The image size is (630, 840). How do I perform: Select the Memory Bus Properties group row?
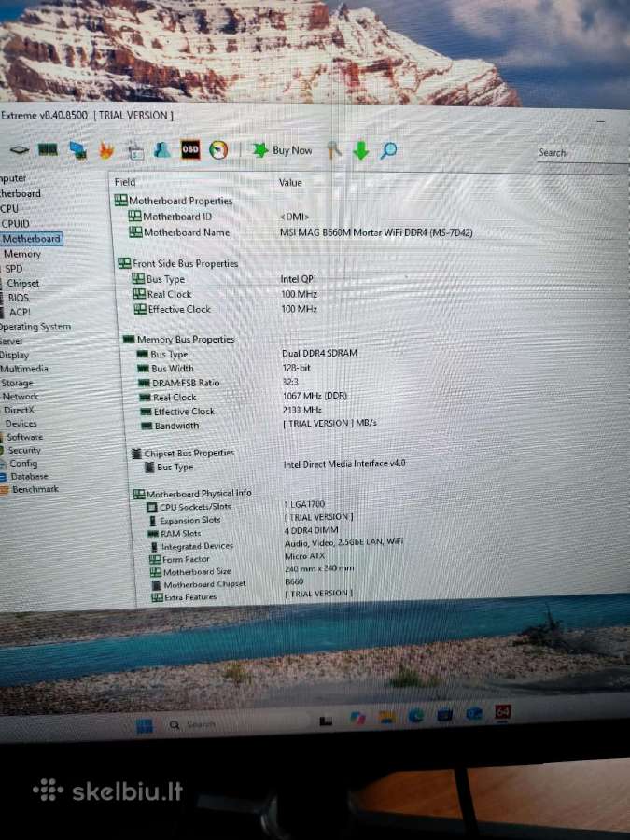coord(179,340)
